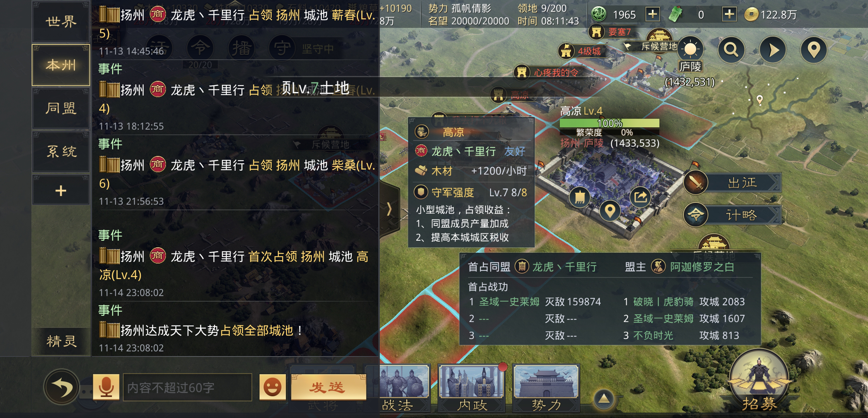
Task: Tap the microphone voice input icon
Action: (x=106, y=387)
